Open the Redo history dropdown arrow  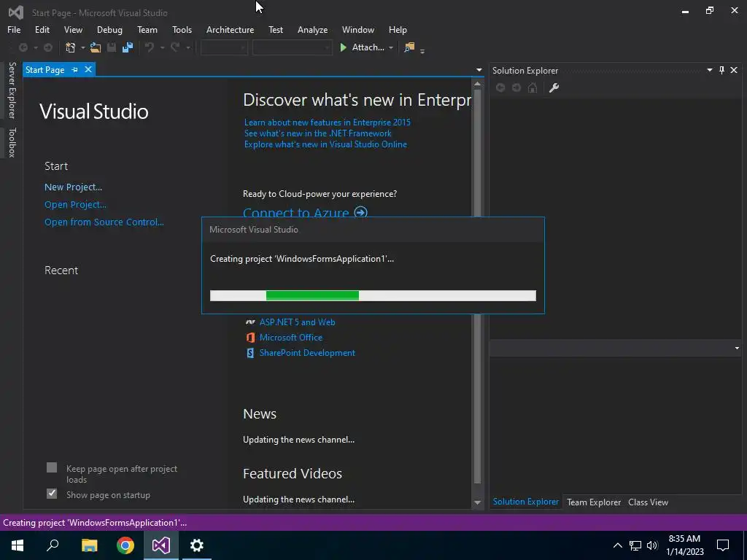coord(187,47)
